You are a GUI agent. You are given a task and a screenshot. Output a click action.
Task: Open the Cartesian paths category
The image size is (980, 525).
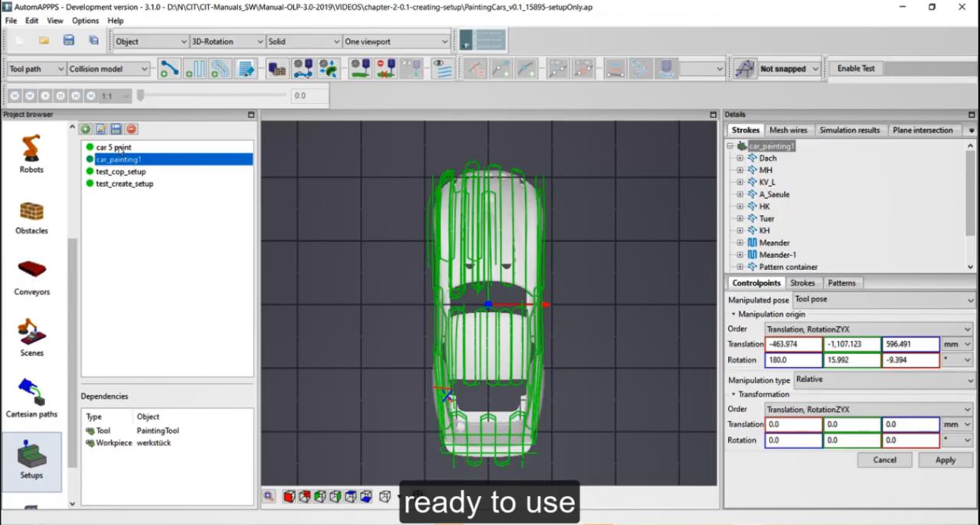(x=31, y=393)
